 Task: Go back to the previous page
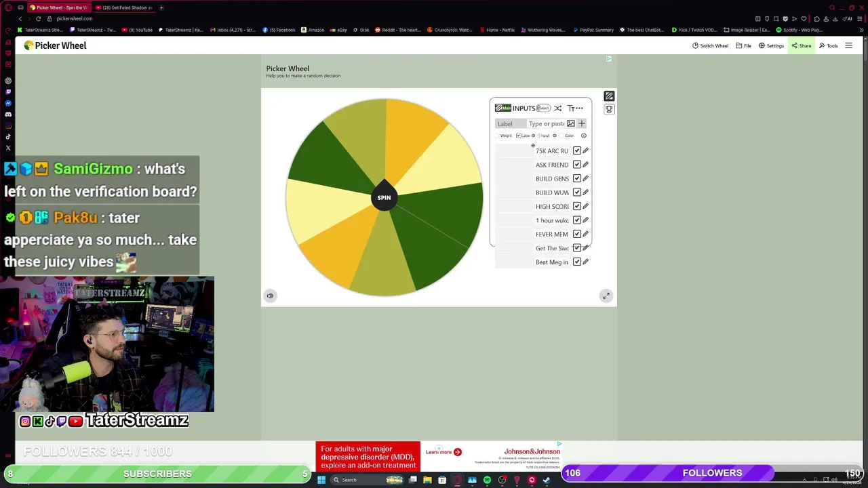click(20, 18)
